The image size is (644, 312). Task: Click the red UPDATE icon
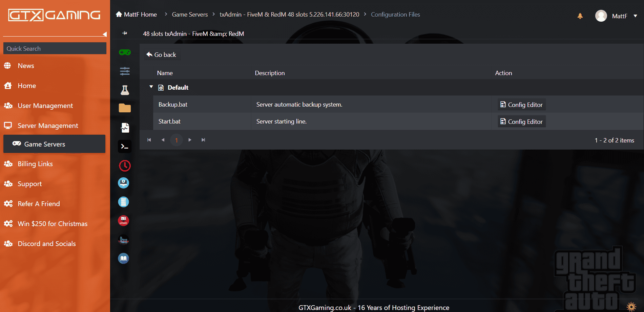tap(123, 221)
